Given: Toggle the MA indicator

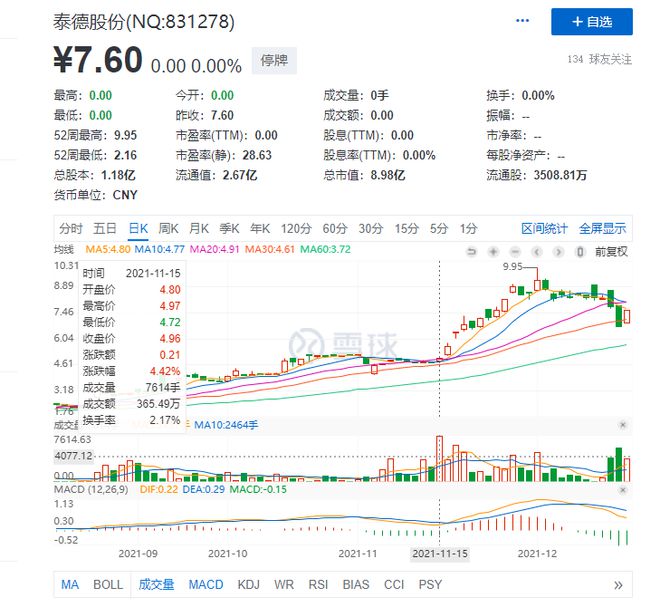Looking at the screenshot, I should (70, 585).
